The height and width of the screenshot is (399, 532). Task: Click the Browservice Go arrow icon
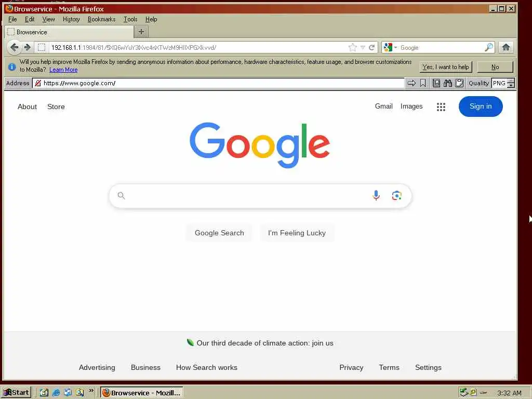411,83
